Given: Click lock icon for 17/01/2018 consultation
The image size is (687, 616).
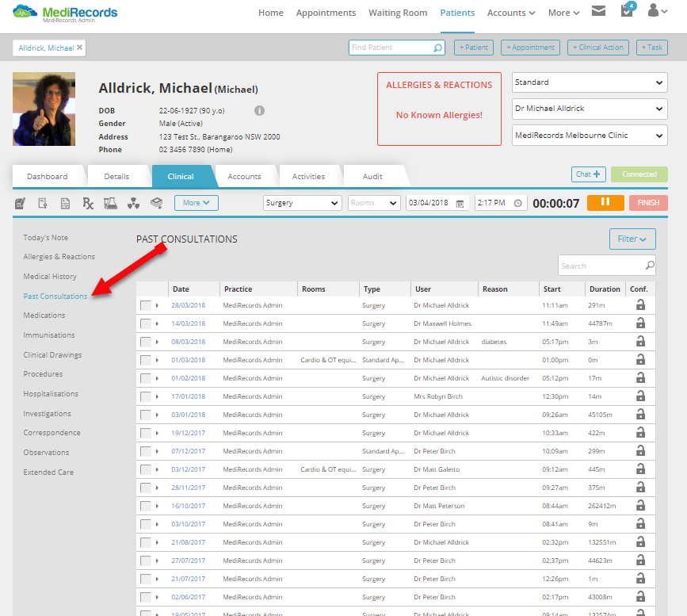Looking at the screenshot, I should coord(640,396).
